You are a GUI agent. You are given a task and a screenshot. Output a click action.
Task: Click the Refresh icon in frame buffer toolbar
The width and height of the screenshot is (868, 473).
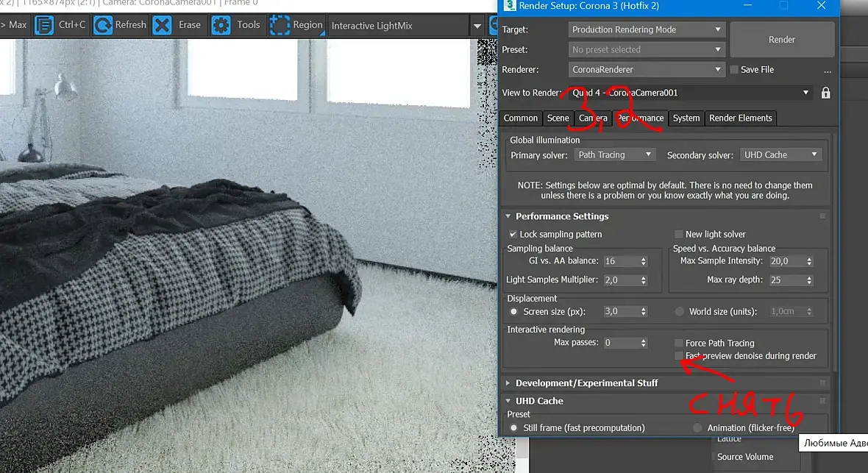click(x=103, y=26)
